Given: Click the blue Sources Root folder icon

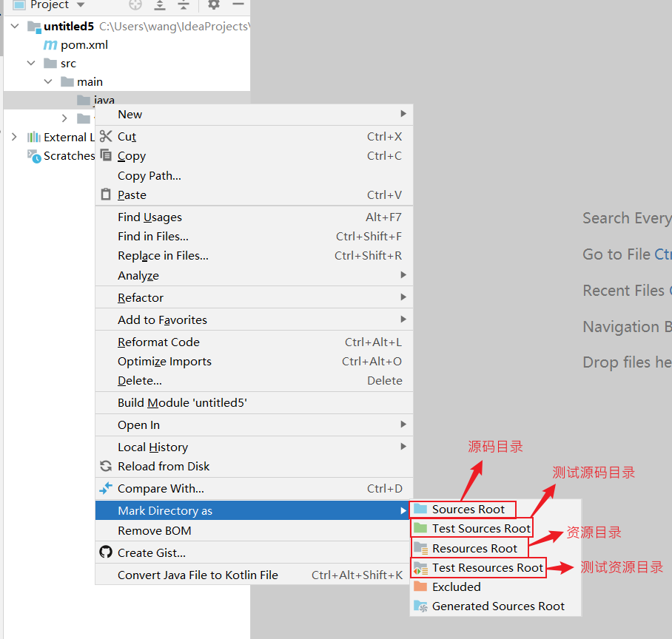Looking at the screenshot, I should [x=420, y=509].
